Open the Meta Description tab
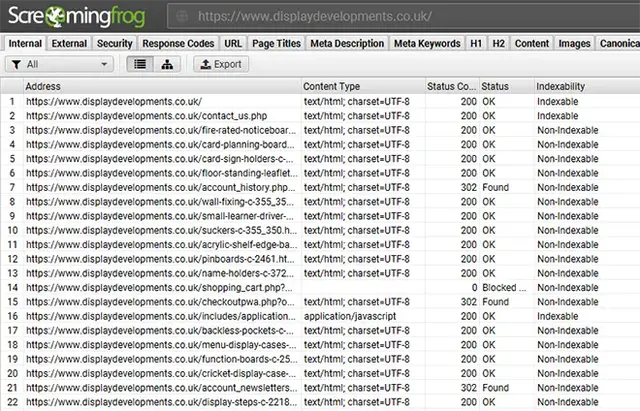The height and width of the screenshot is (411, 640). click(x=347, y=43)
